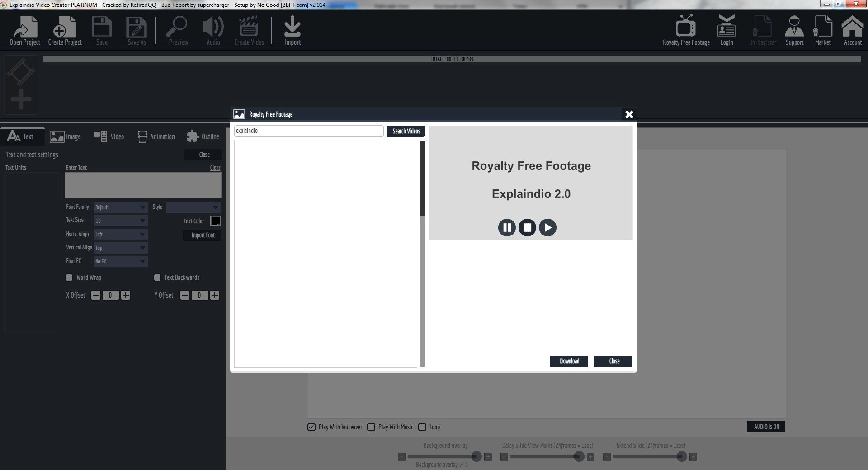Click the video results list scrollbar

coord(422,253)
